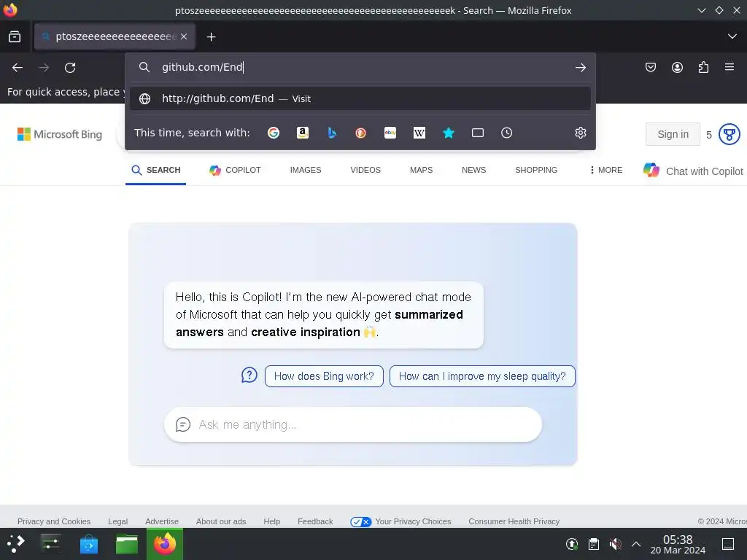The width and height of the screenshot is (747, 560).
Task: Switch to the SEARCH tab
Action: [x=156, y=170]
